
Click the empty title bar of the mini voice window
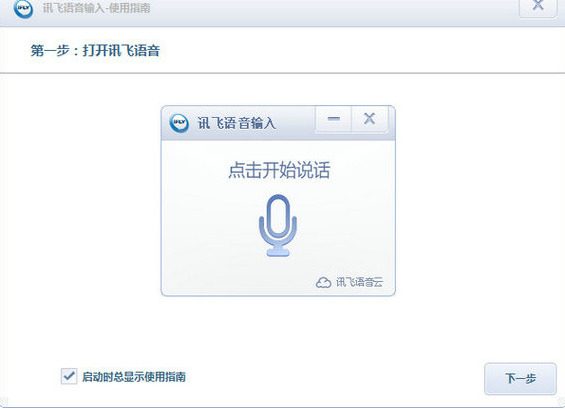(x=295, y=123)
